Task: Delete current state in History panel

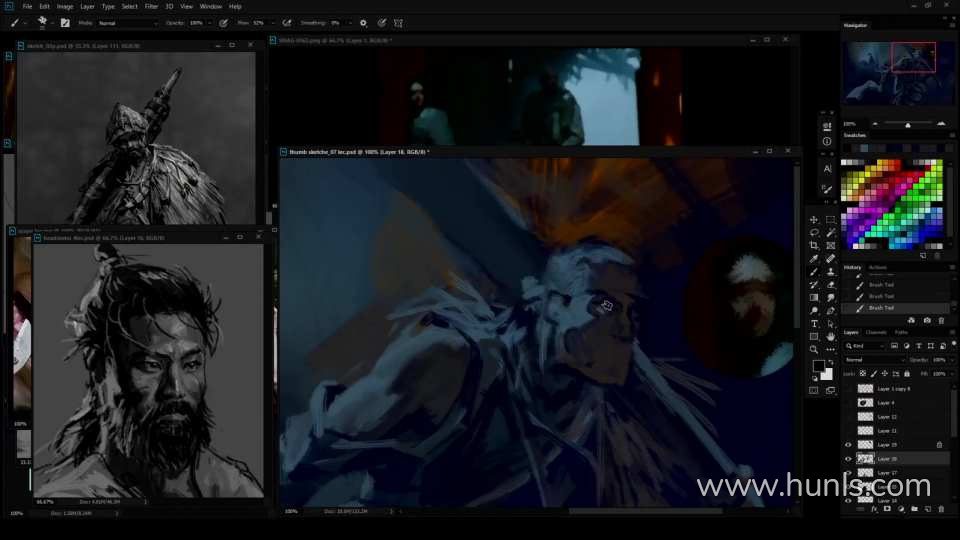Action: [x=941, y=321]
